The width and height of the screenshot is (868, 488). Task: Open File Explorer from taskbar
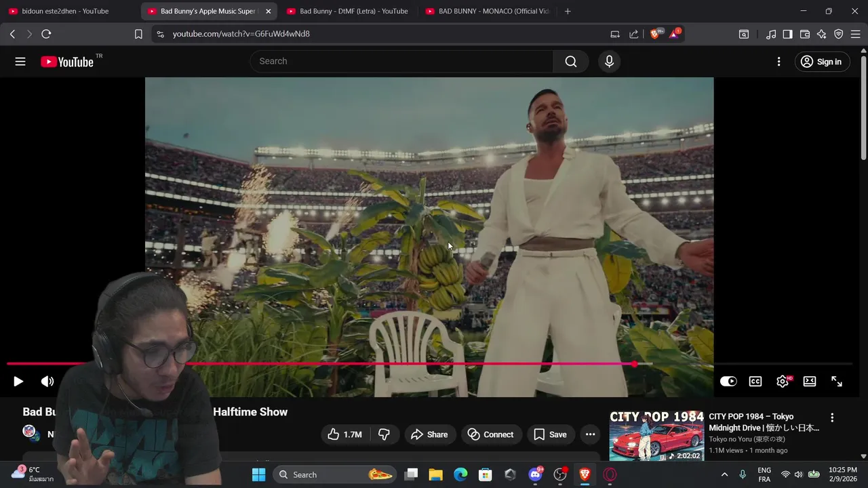click(435, 474)
